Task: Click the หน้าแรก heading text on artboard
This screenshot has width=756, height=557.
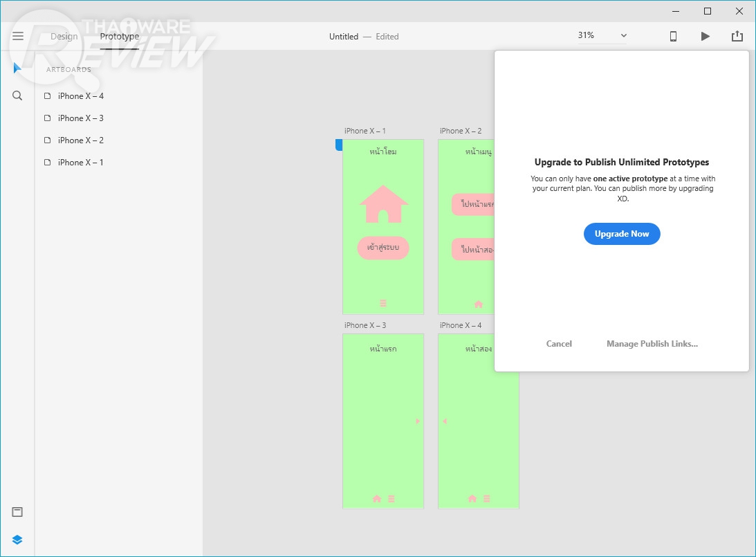Action: pyautogui.click(x=382, y=348)
